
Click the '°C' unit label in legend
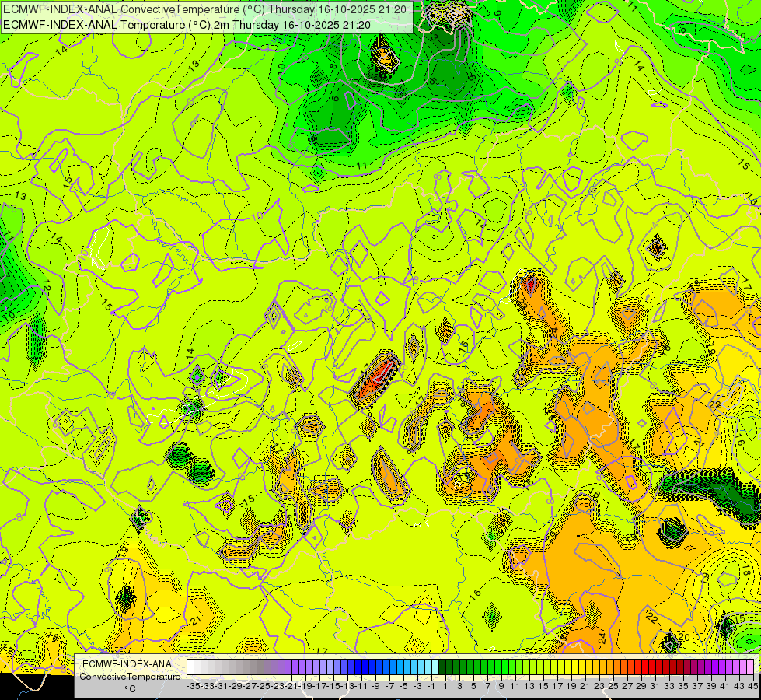click(x=130, y=689)
